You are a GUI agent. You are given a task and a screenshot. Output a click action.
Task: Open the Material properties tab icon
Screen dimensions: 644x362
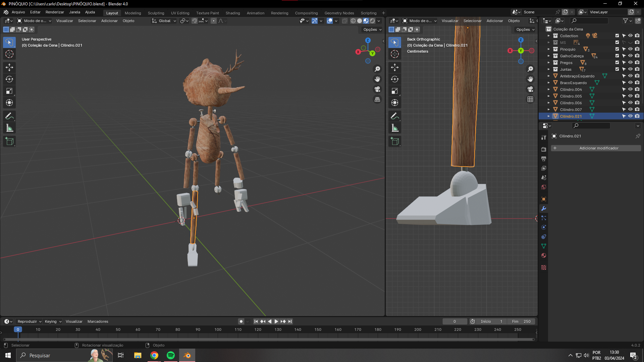(544, 255)
